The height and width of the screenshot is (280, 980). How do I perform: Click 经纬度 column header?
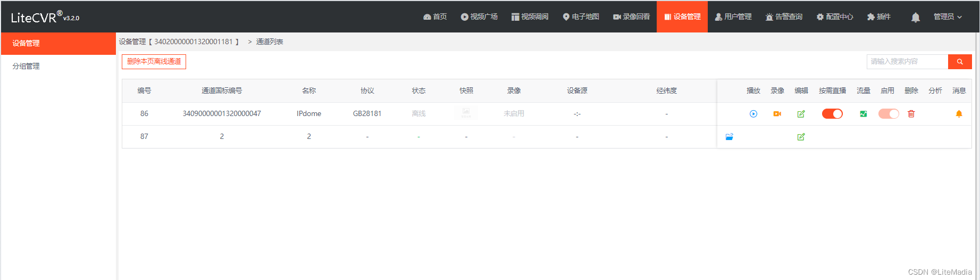point(666,91)
